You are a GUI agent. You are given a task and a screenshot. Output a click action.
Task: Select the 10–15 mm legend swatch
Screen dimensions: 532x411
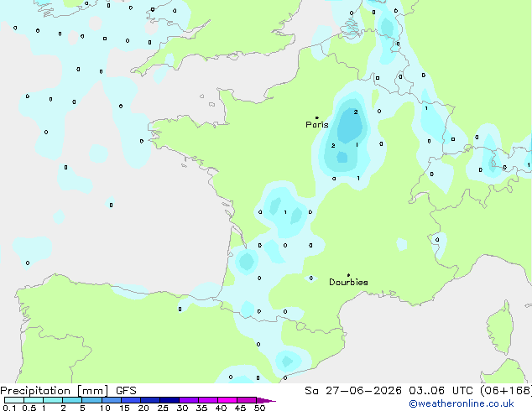(111, 400)
